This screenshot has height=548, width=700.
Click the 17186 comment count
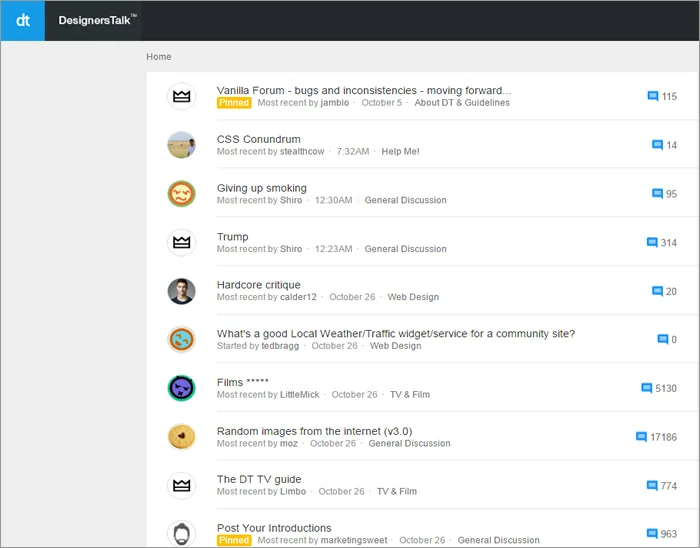tap(663, 437)
